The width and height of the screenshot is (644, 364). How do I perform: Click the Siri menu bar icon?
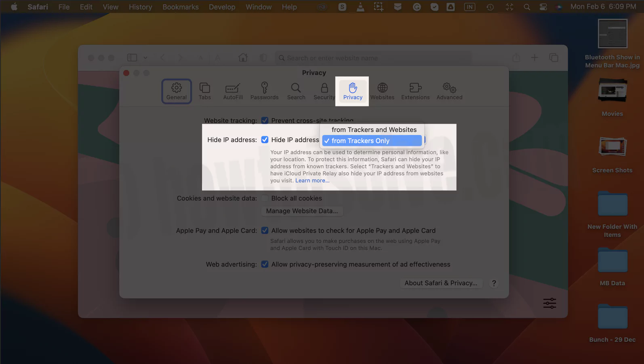tap(559, 7)
